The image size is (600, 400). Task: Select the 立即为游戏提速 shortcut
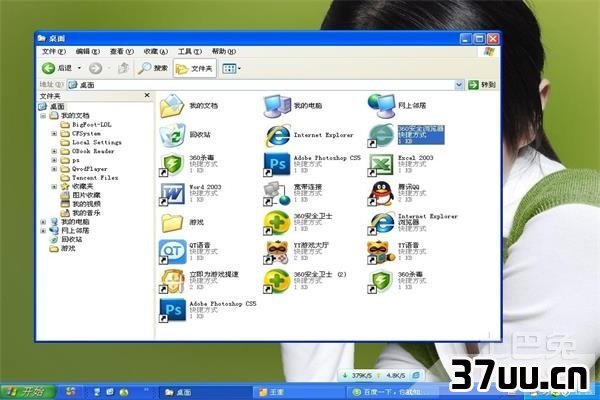point(172,281)
